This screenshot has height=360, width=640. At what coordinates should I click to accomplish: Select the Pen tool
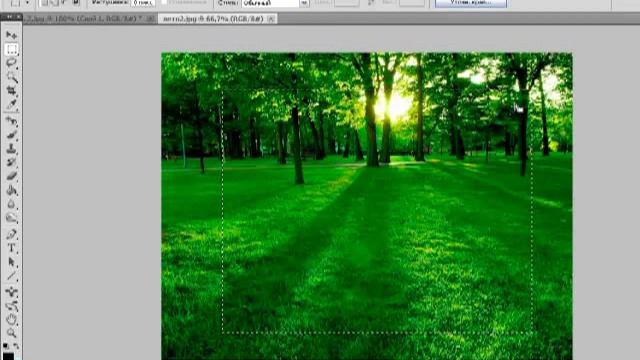coord(11,234)
